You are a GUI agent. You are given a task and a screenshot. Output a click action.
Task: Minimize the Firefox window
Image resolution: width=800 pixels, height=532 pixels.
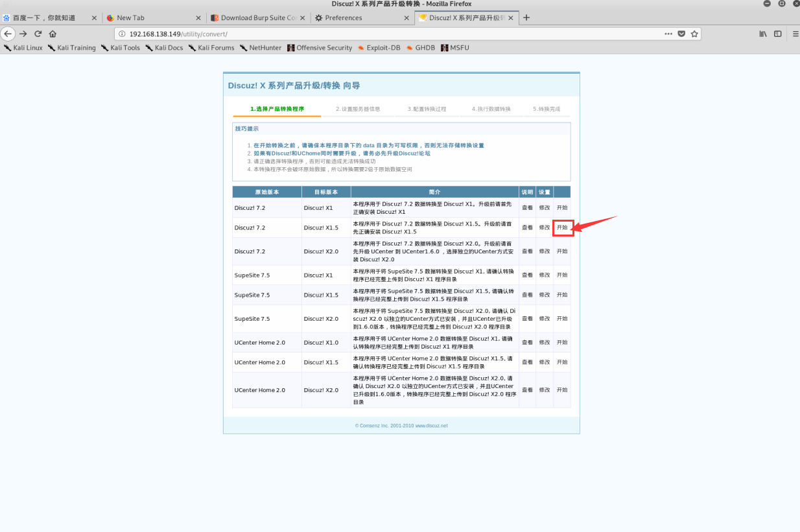(x=767, y=4)
